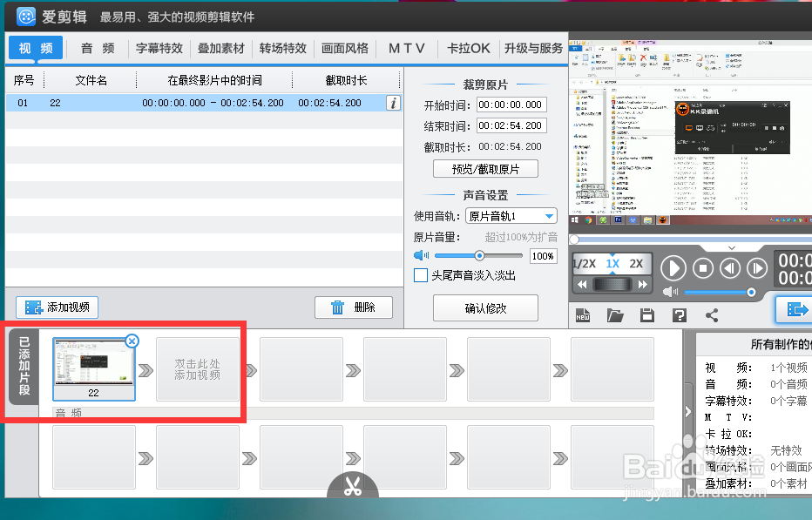Click the 已添加片段 label tab
The image size is (812, 520).
point(24,366)
